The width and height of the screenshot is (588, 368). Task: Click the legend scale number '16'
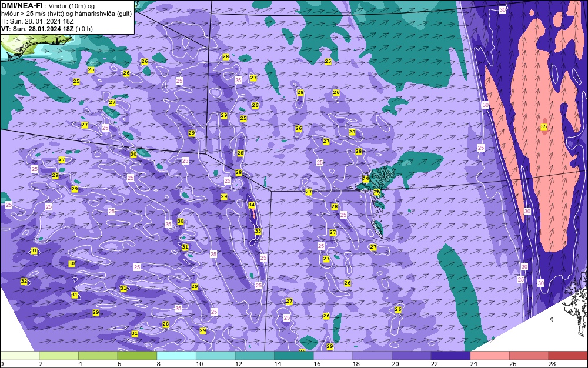[x=317, y=364]
